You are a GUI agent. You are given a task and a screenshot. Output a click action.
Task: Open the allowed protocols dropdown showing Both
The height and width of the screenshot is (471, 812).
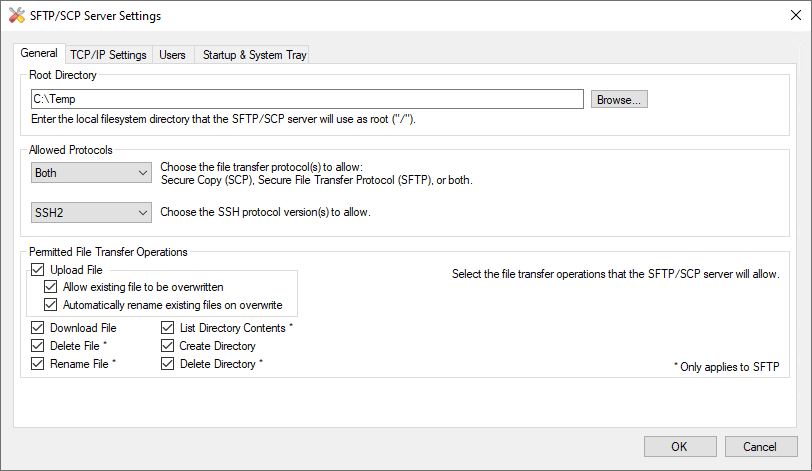click(90, 173)
